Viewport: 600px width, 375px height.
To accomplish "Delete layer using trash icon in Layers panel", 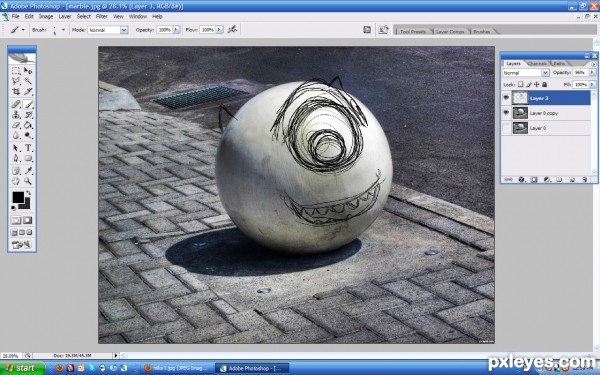I will pos(584,179).
